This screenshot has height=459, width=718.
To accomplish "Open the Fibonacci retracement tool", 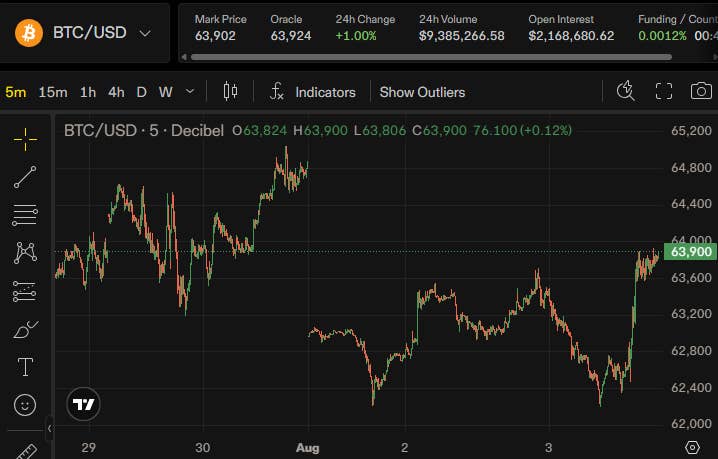I will (x=25, y=215).
